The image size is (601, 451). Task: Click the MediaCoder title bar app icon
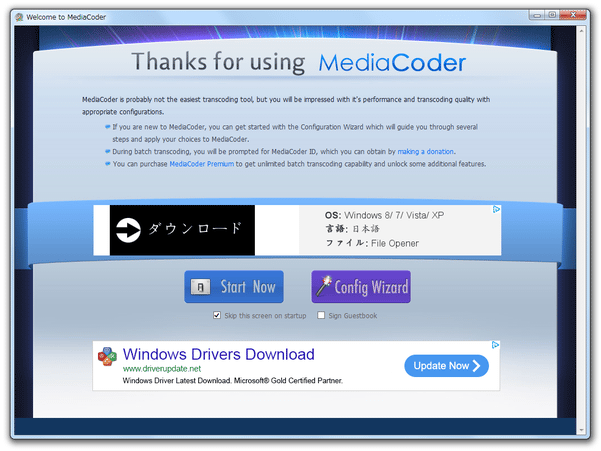point(19,17)
